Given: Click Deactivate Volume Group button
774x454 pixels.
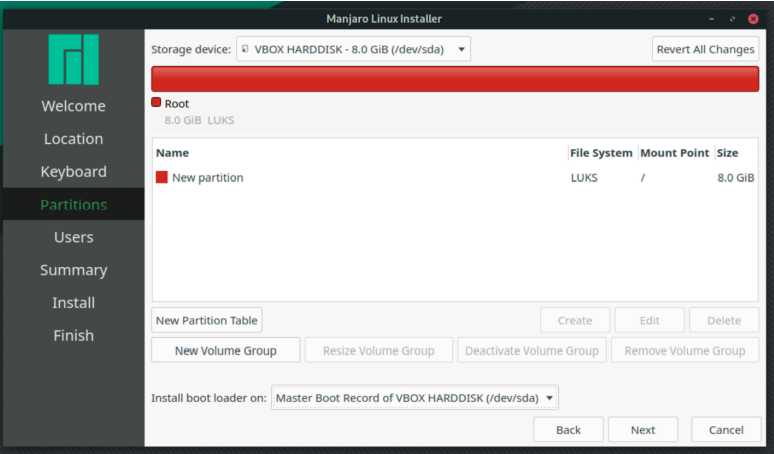Looking at the screenshot, I should (532, 350).
